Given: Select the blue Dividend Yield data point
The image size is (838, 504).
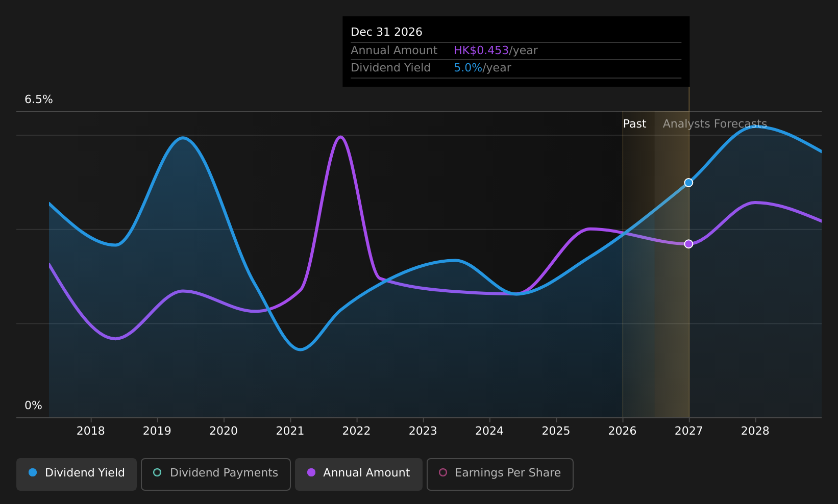Looking at the screenshot, I should [688, 183].
